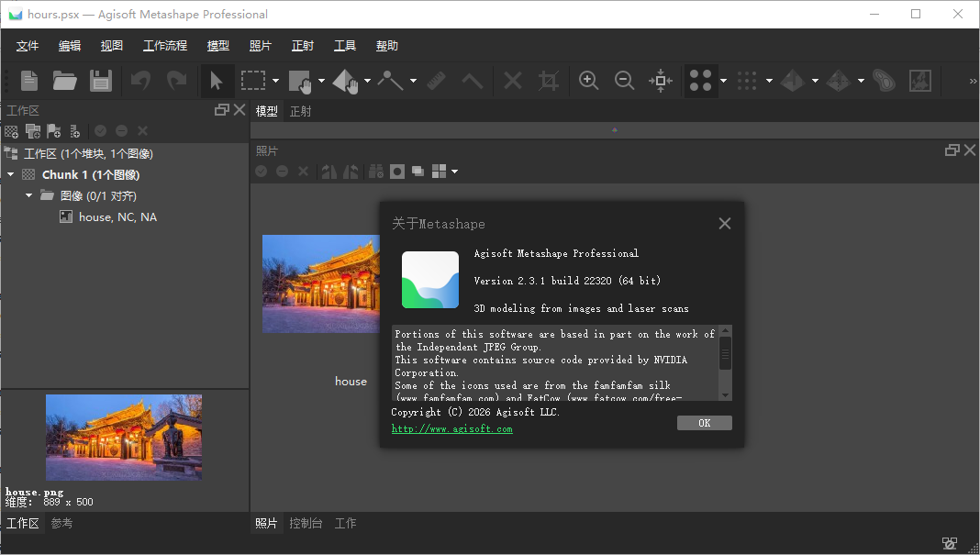Click the Reset view icon
The height and width of the screenshot is (555, 980).
[661, 81]
